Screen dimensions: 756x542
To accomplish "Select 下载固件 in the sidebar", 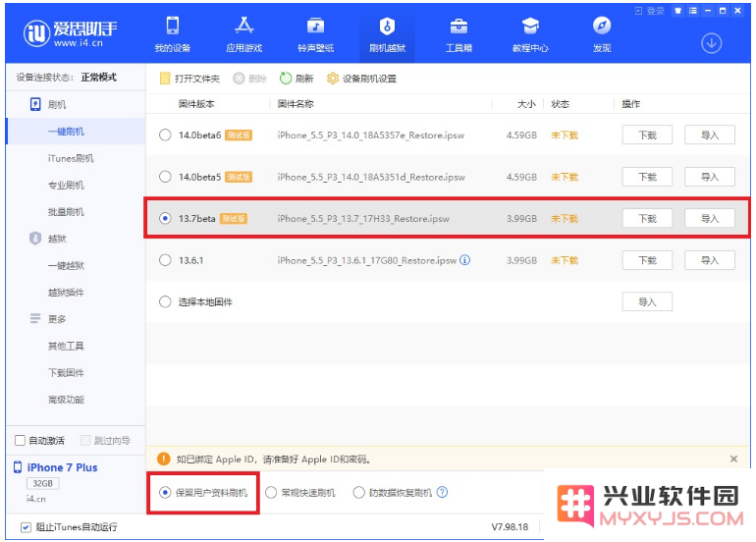I will click(66, 373).
